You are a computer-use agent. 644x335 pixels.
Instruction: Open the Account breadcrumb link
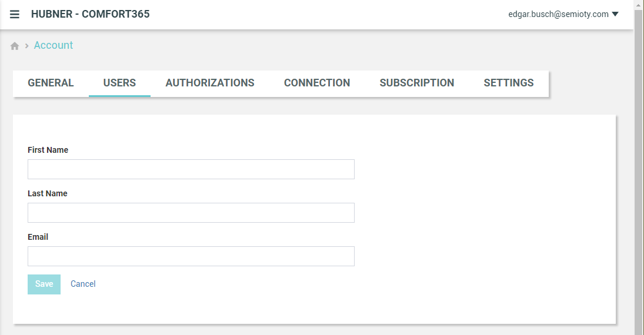[54, 45]
